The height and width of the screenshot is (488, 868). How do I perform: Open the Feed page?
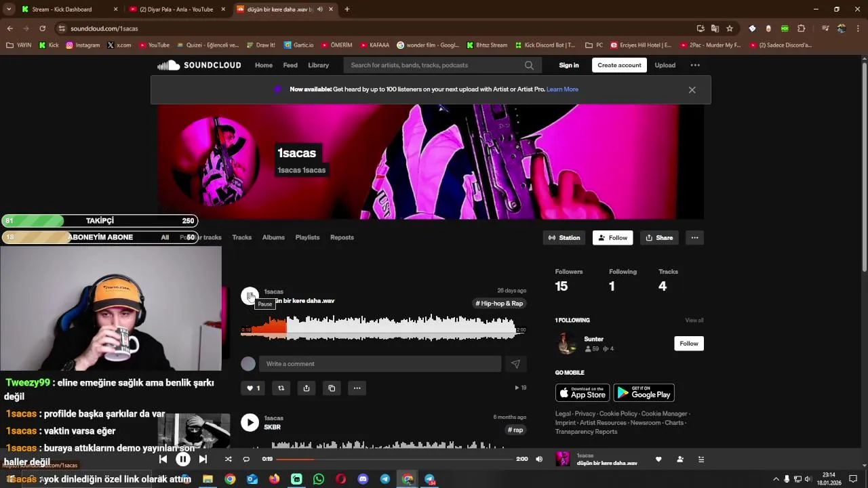[290, 65]
